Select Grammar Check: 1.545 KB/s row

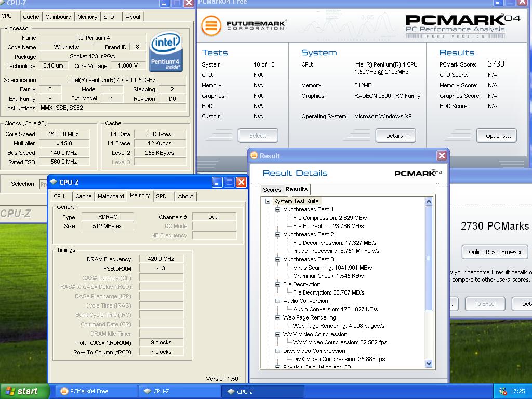pyautogui.click(x=328, y=276)
